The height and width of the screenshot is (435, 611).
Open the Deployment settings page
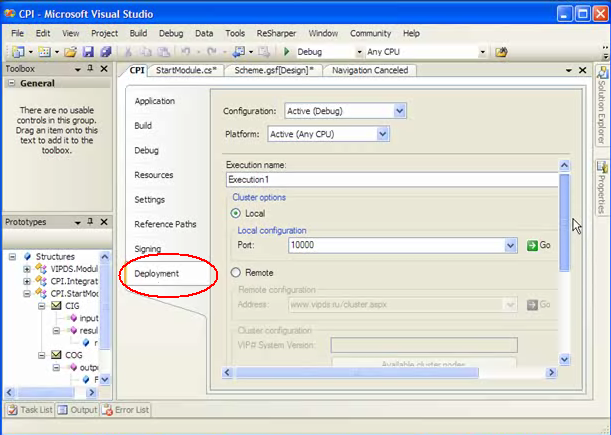click(157, 273)
